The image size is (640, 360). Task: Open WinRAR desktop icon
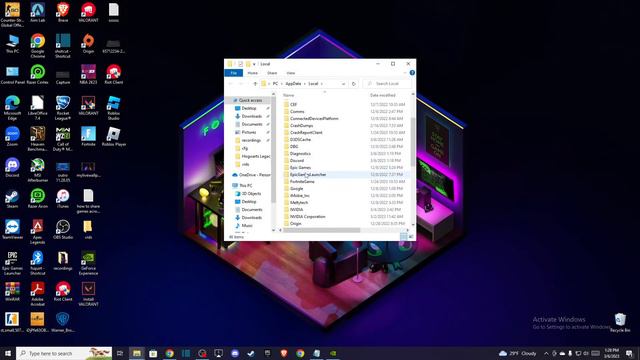[12, 292]
